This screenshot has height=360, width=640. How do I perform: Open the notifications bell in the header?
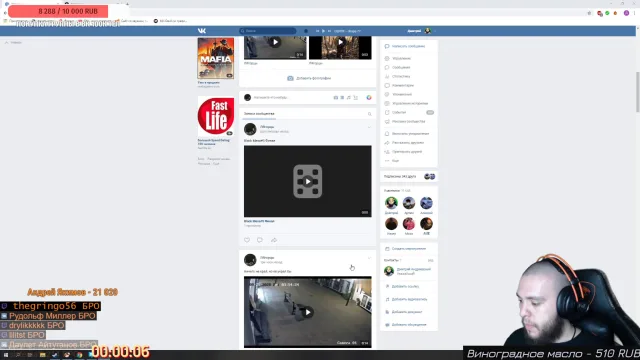click(306, 31)
